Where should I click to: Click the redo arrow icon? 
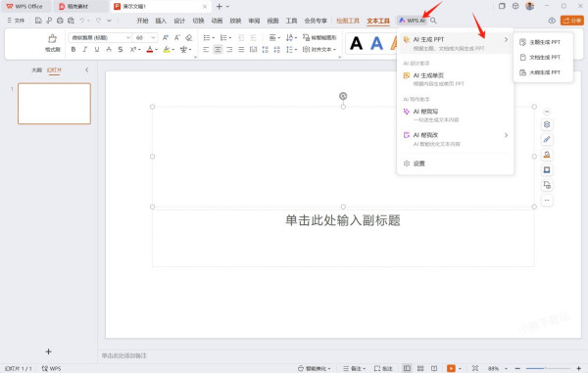coord(98,21)
